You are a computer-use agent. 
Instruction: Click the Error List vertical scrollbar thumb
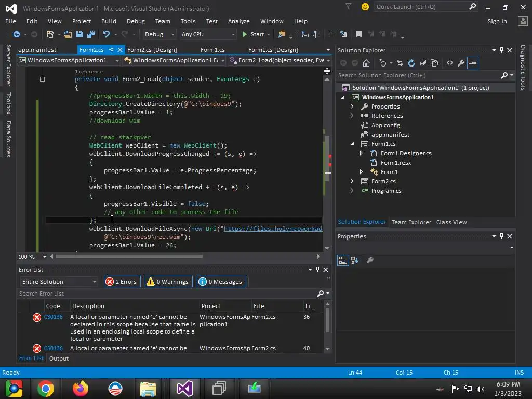point(327,320)
